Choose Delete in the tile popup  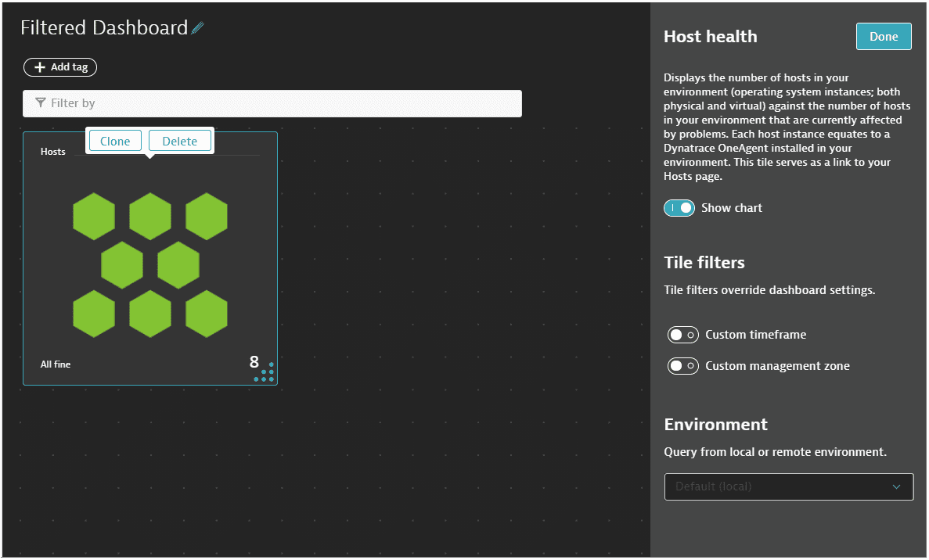(x=179, y=141)
